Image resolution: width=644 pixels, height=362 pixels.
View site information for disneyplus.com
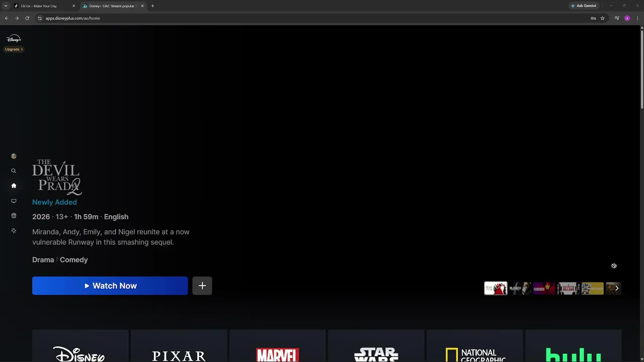tap(40, 18)
